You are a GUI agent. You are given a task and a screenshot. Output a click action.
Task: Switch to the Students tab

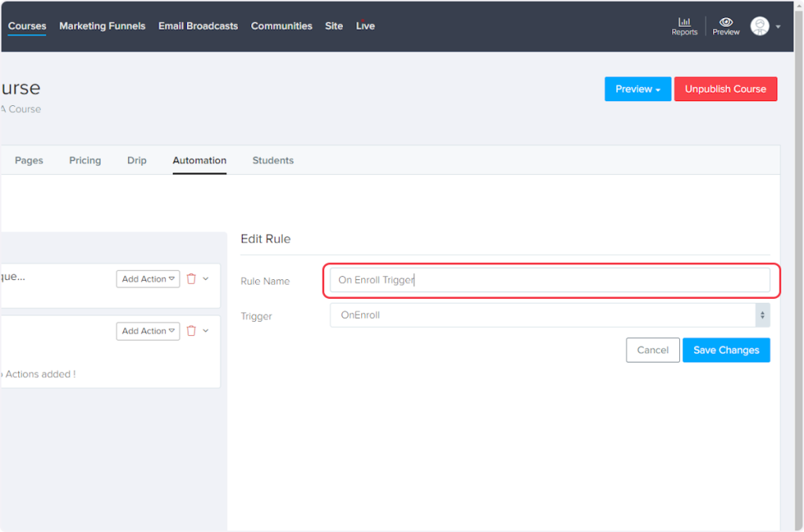tap(272, 160)
